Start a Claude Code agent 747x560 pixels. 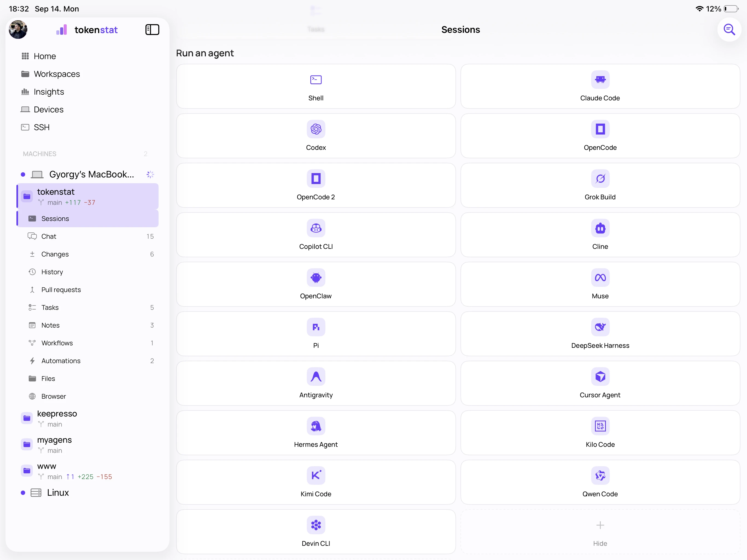point(600,86)
